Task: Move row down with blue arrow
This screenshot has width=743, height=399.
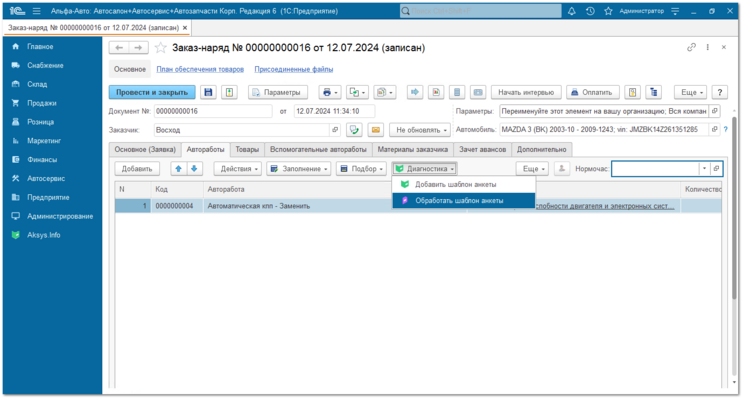Action: (x=194, y=169)
